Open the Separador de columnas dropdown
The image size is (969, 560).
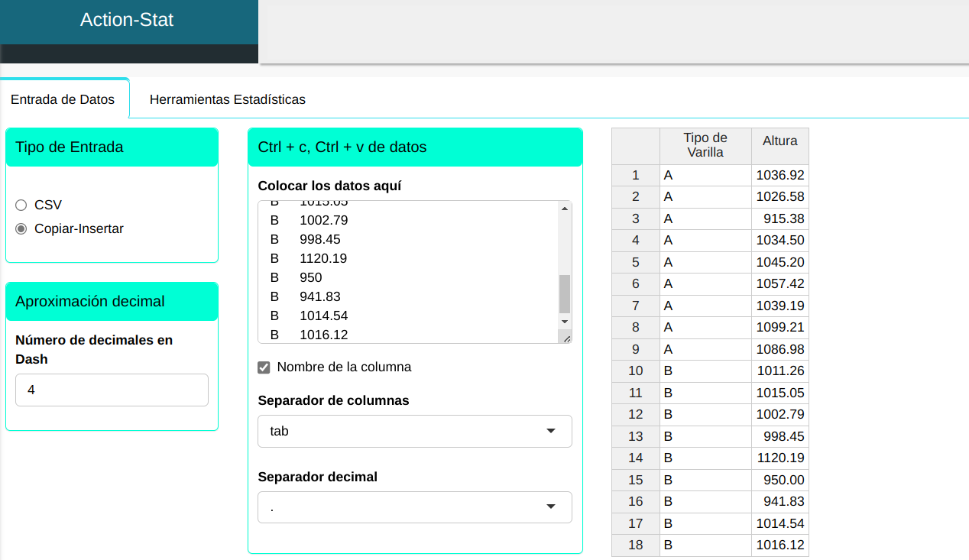[414, 431]
